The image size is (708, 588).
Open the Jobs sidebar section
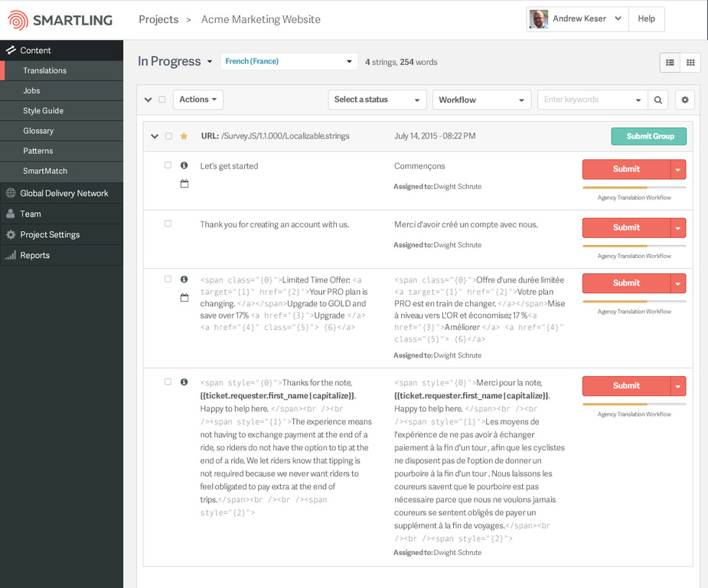32,91
